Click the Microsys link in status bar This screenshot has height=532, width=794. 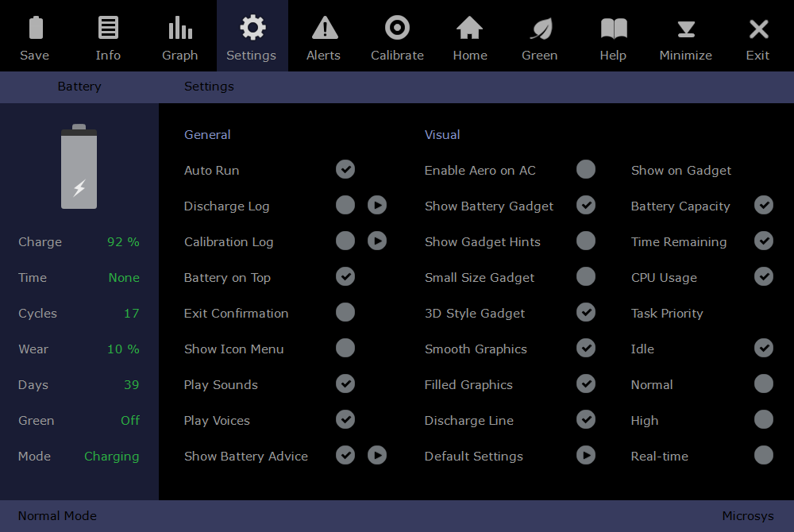747,516
